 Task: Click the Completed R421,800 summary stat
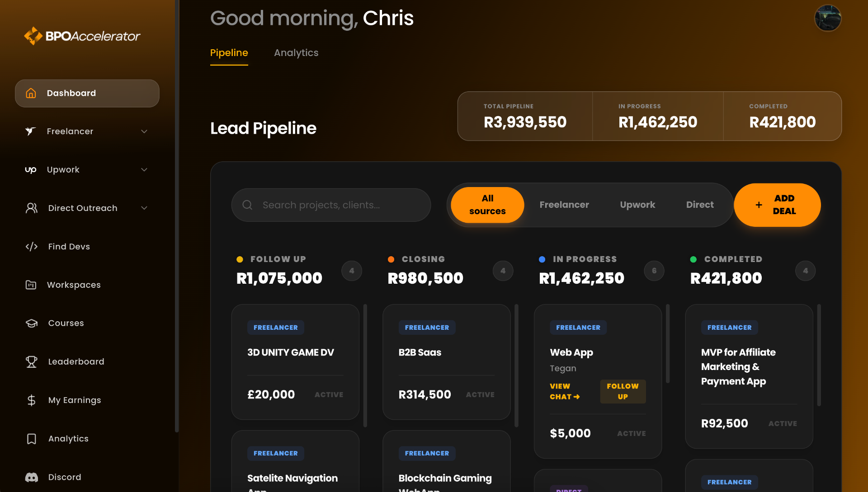[783, 116]
